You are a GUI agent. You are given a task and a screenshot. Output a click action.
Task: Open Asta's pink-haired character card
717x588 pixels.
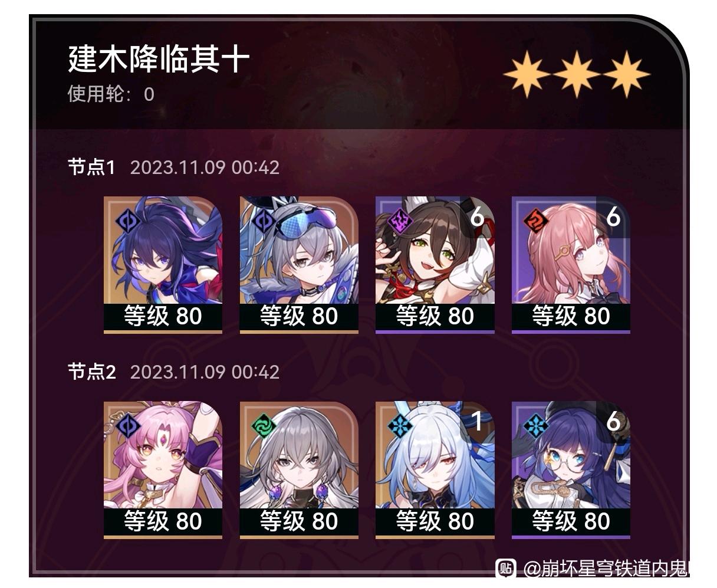[571, 265]
